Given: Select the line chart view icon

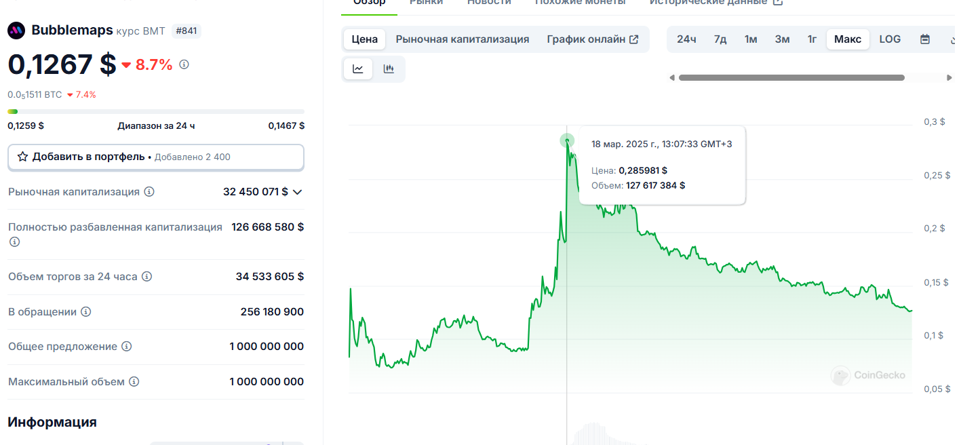Looking at the screenshot, I should tap(358, 69).
